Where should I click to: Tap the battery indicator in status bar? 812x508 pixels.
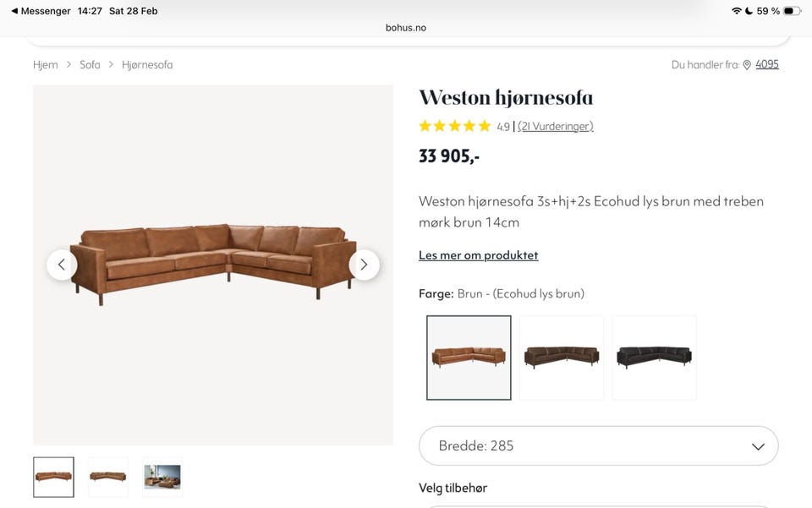click(x=792, y=11)
